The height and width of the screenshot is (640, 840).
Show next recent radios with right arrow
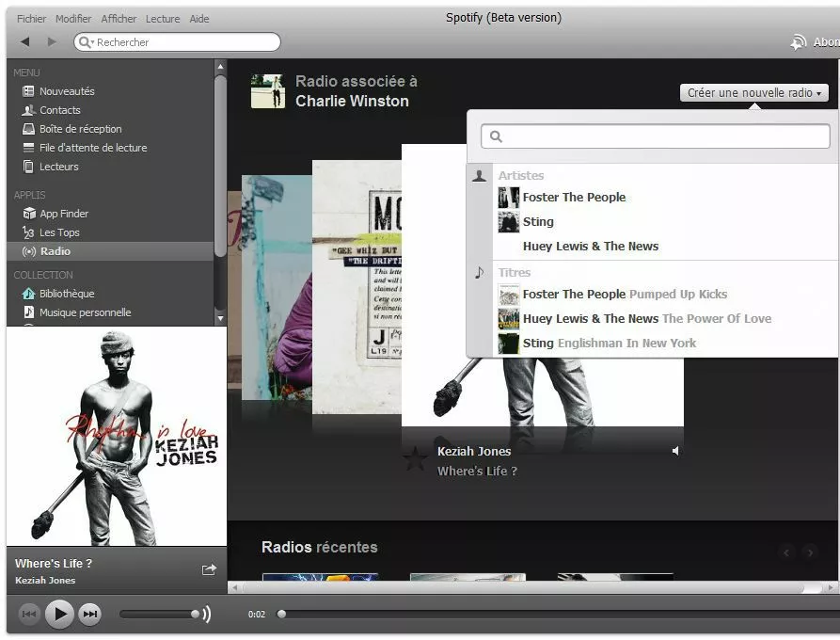[x=811, y=552]
